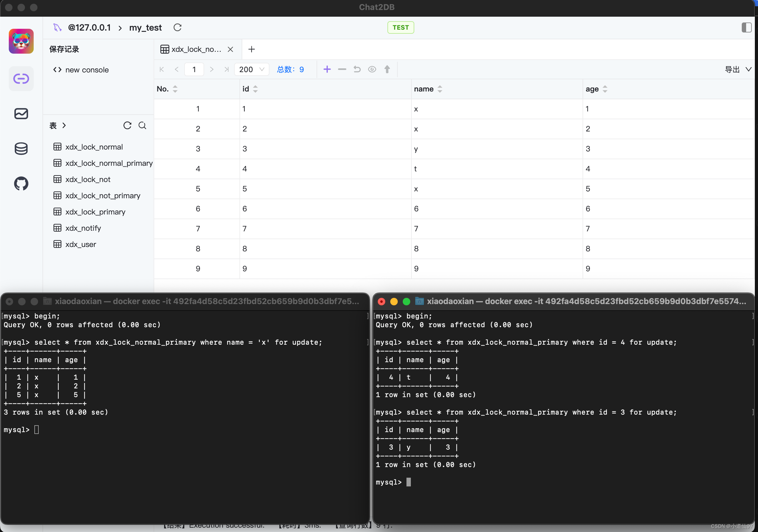Sort by the No. column

[x=175, y=89]
